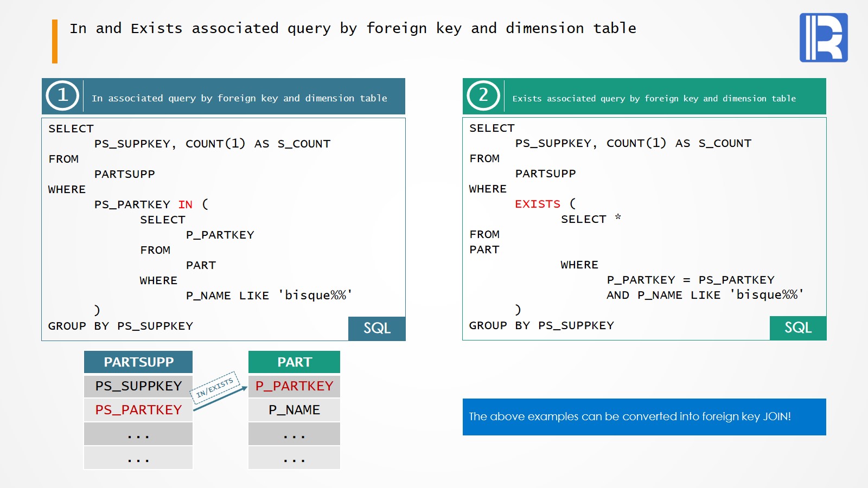Click the 'In associated query' header bar
868x488 pixels.
[239, 98]
